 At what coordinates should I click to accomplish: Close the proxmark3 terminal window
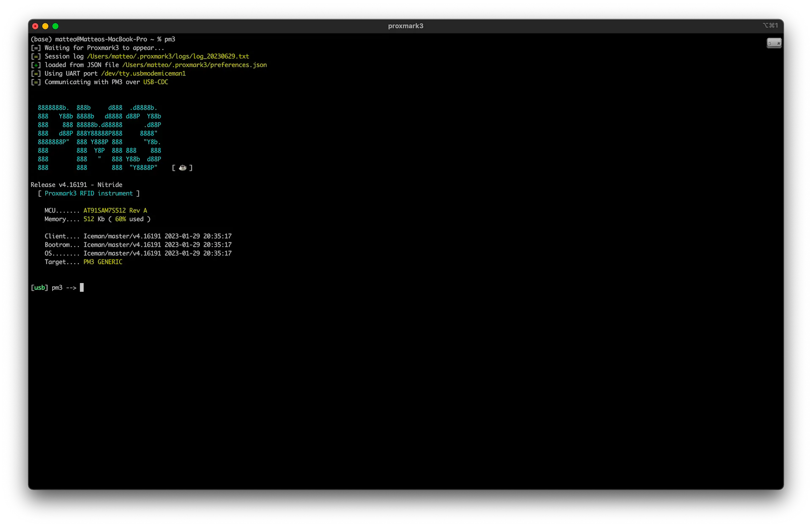35,26
